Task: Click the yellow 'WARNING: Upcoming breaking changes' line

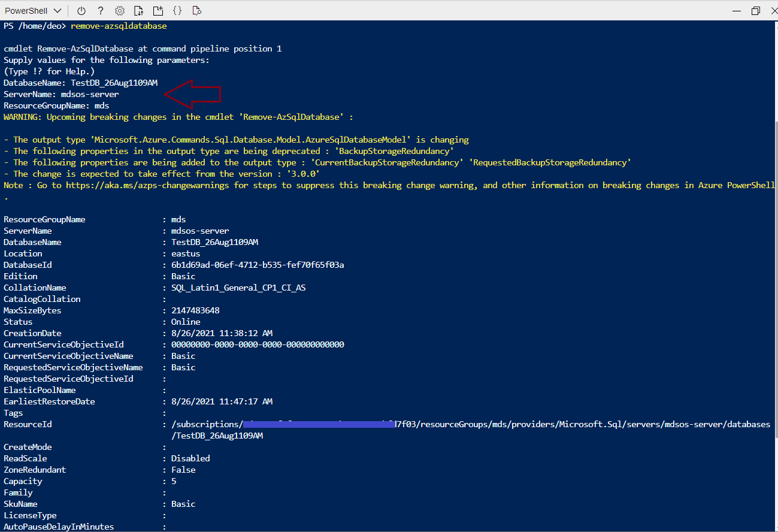Action: pos(178,117)
